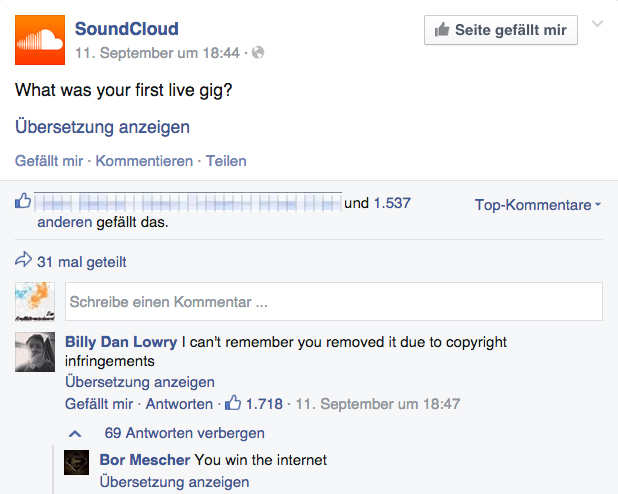Image resolution: width=618 pixels, height=494 pixels.
Task: Open the SoundCloud page name link
Action: 127,29
